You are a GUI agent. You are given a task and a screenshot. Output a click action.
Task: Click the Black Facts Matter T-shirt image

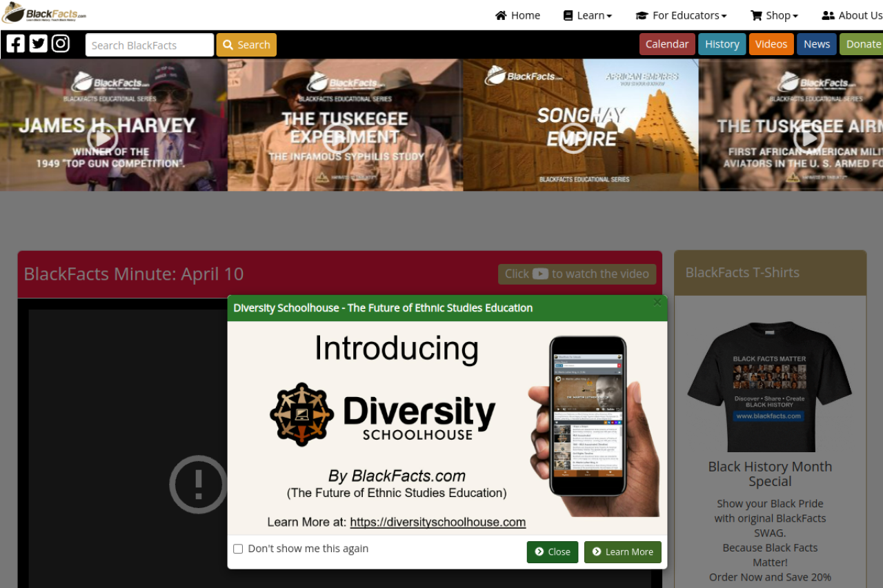coord(770,386)
